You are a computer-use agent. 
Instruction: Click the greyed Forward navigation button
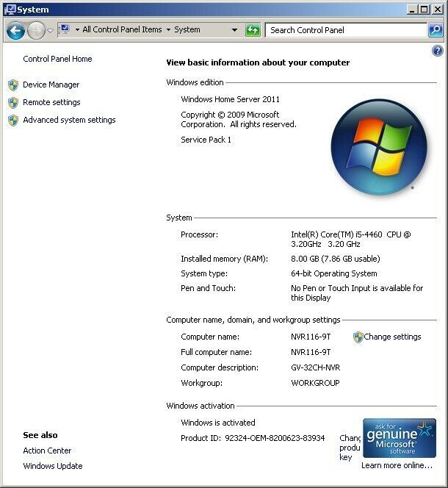tap(37, 30)
